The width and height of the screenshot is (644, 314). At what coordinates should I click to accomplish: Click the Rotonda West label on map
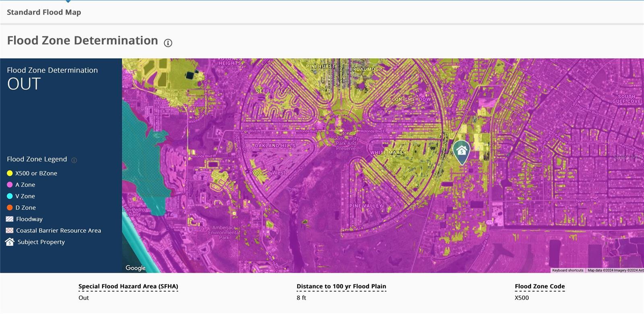coord(267,173)
